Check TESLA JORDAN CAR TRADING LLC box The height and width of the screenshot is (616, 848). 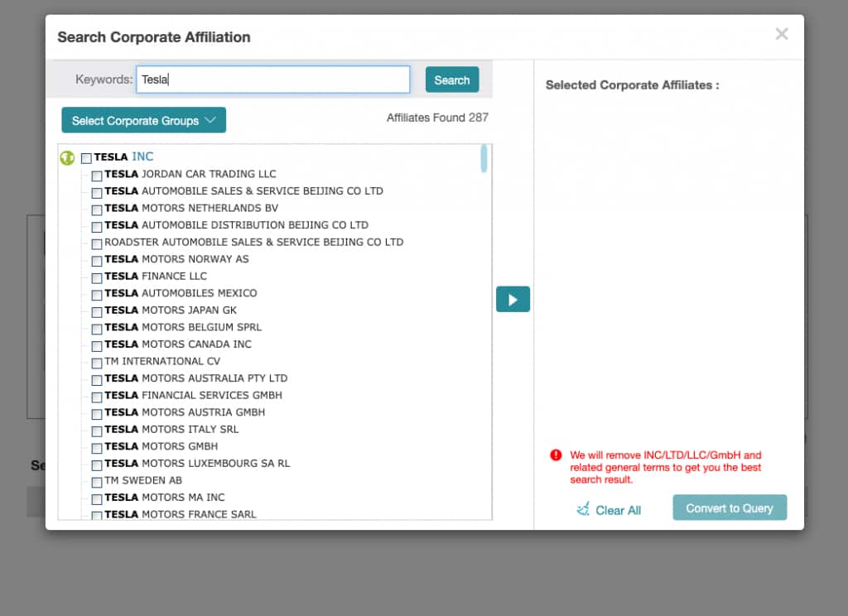[x=97, y=176]
